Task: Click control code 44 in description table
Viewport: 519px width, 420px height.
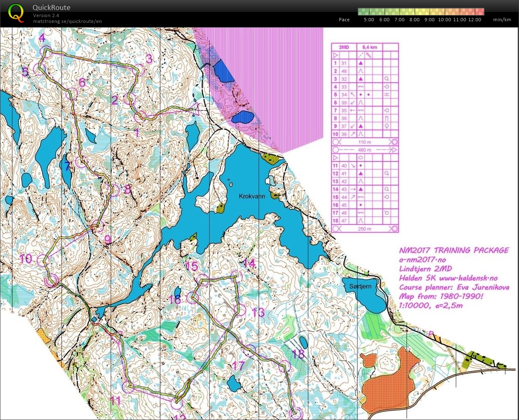Action: coord(344,197)
